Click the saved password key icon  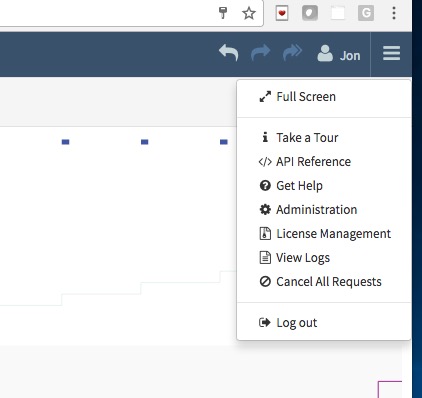(x=223, y=13)
